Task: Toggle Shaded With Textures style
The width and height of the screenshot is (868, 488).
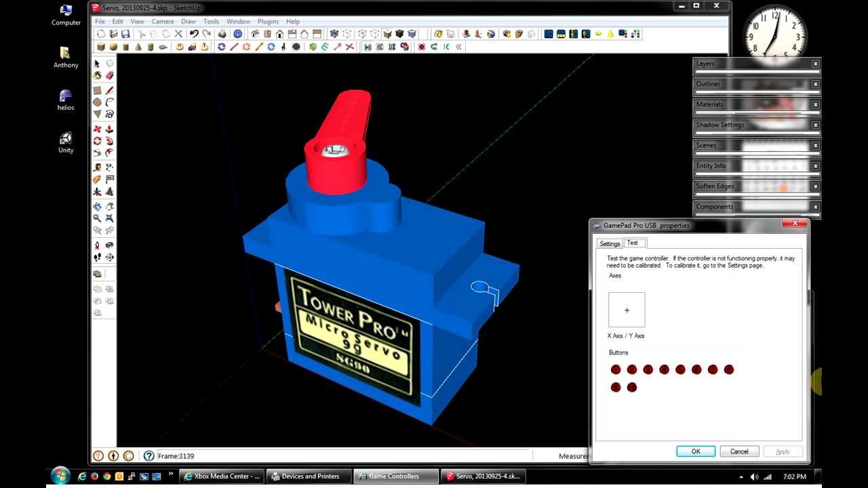Action: tap(399, 34)
